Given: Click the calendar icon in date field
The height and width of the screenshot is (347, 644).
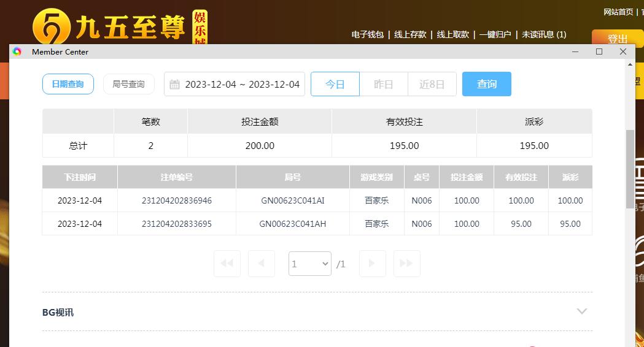Looking at the screenshot, I should 174,85.
